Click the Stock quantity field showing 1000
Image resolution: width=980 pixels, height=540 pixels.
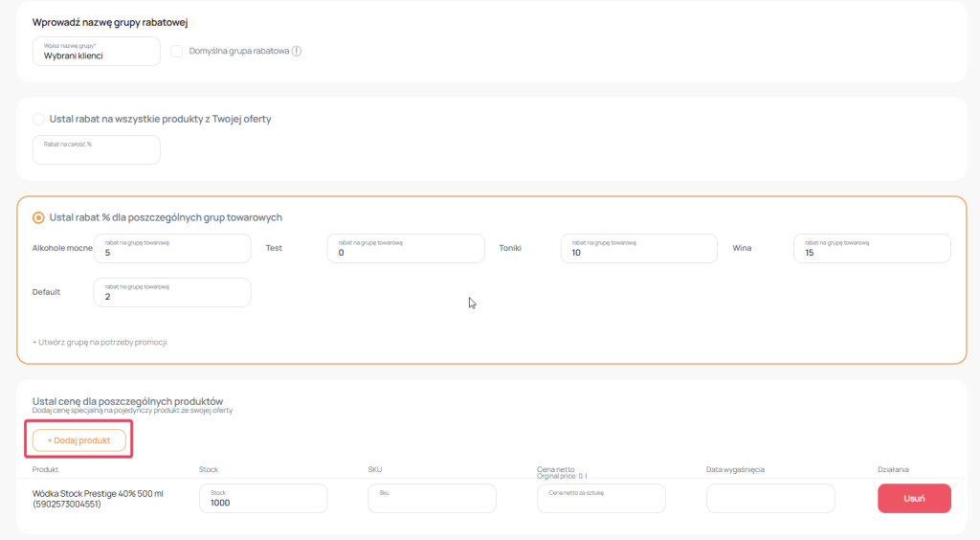click(263, 499)
